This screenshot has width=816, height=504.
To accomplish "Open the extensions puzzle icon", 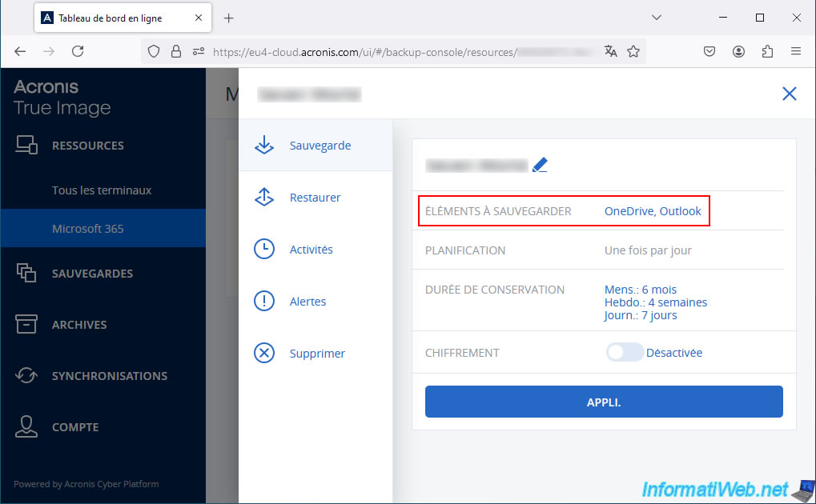I will coord(767,51).
